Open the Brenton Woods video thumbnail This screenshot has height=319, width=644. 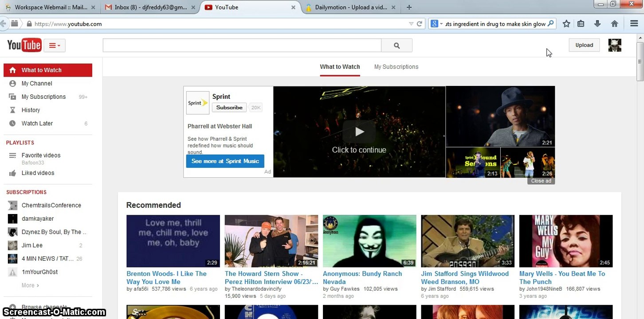[x=173, y=241]
